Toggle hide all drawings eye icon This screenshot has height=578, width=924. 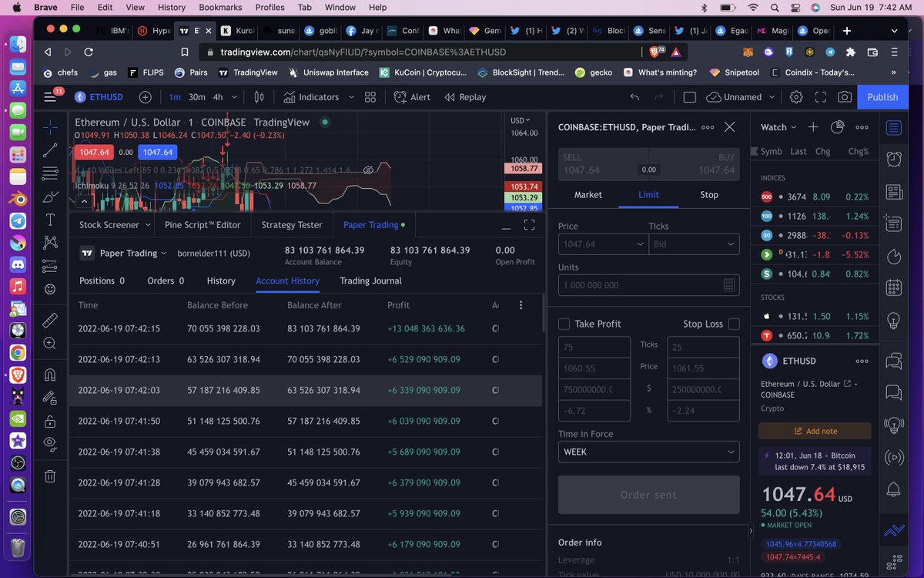click(50, 445)
